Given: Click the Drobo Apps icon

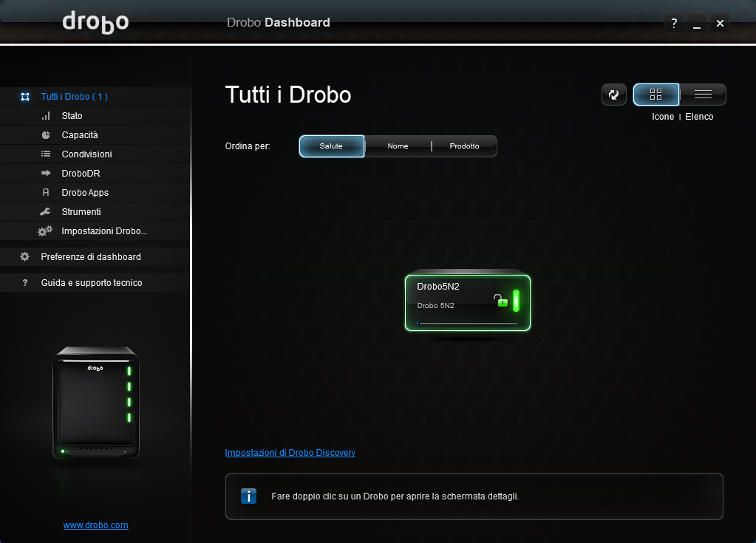Looking at the screenshot, I should coord(46,193).
